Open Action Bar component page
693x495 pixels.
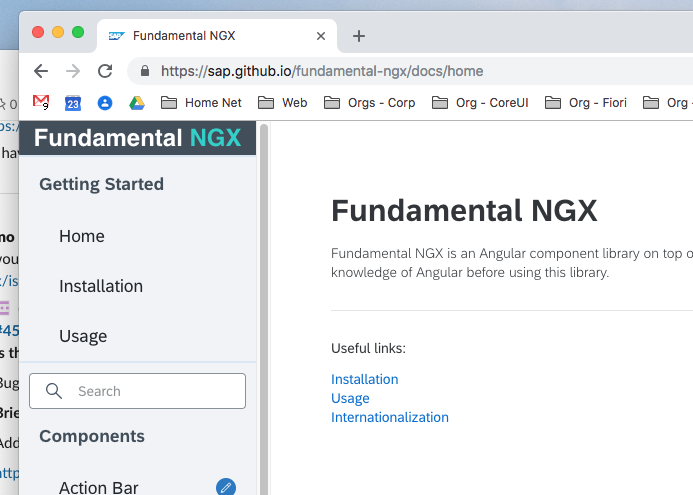(x=99, y=487)
